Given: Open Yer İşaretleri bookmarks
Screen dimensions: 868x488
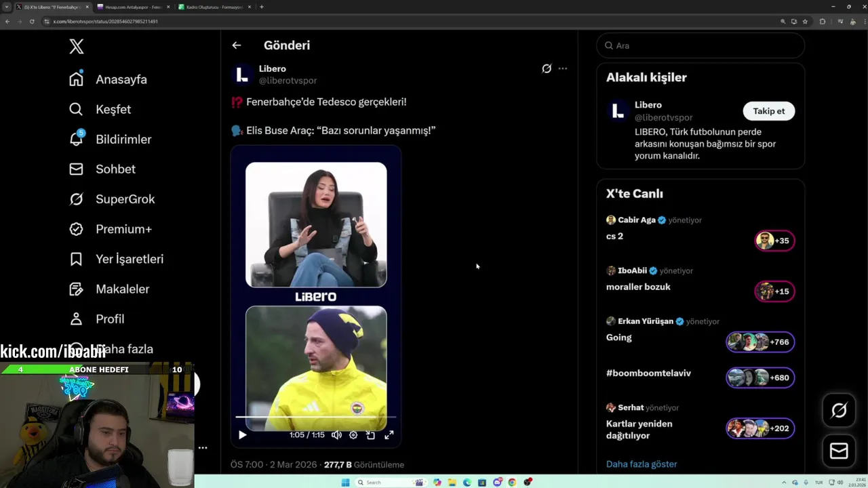Looking at the screenshot, I should click(x=116, y=259).
